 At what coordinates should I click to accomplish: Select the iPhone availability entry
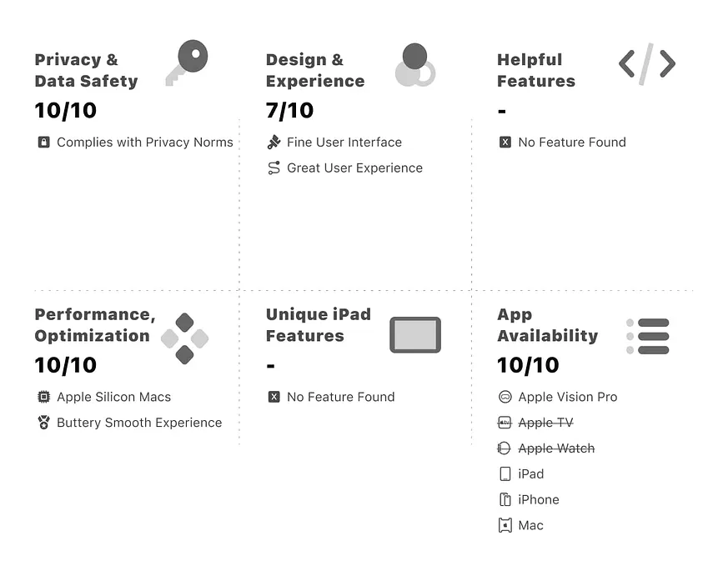[x=529, y=500]
